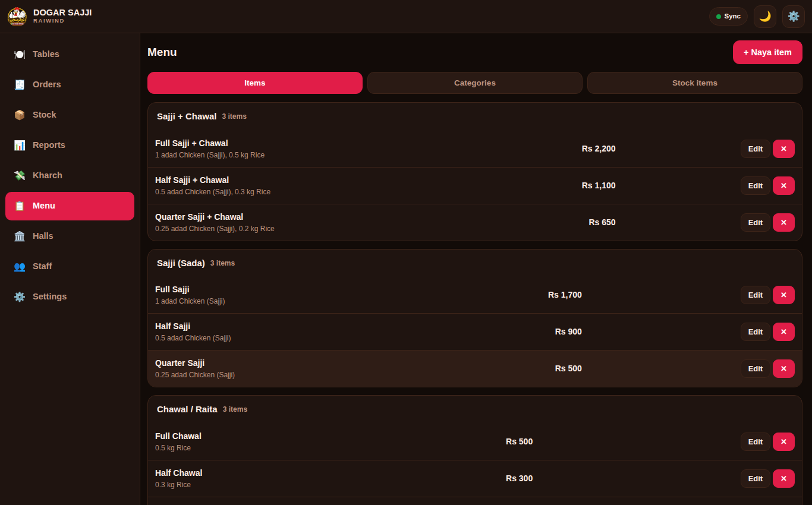Screen dimensions: 812x505
Task: Open settings via top-right gear icon
Action: (x=794, y=17)
